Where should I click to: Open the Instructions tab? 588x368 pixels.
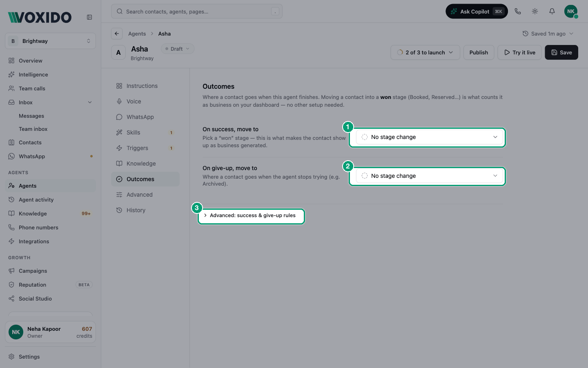(145, 86)
